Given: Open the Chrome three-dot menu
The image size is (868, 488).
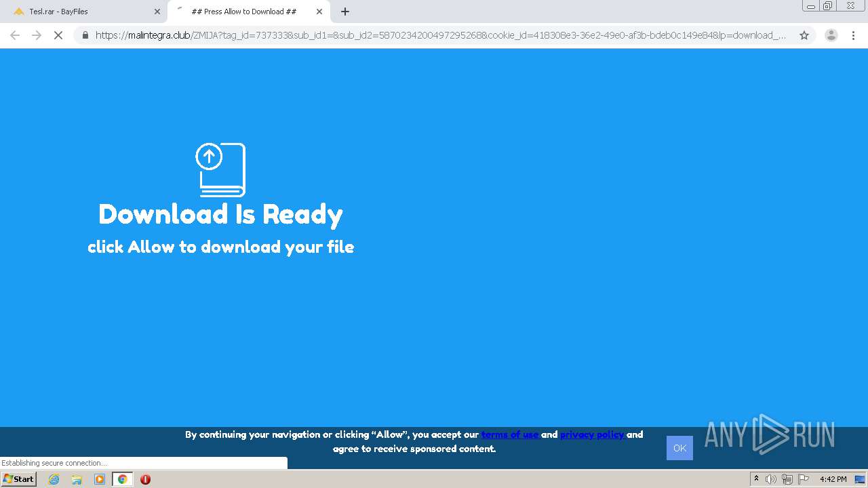Looking at the screenshot, I should (853, 35).
